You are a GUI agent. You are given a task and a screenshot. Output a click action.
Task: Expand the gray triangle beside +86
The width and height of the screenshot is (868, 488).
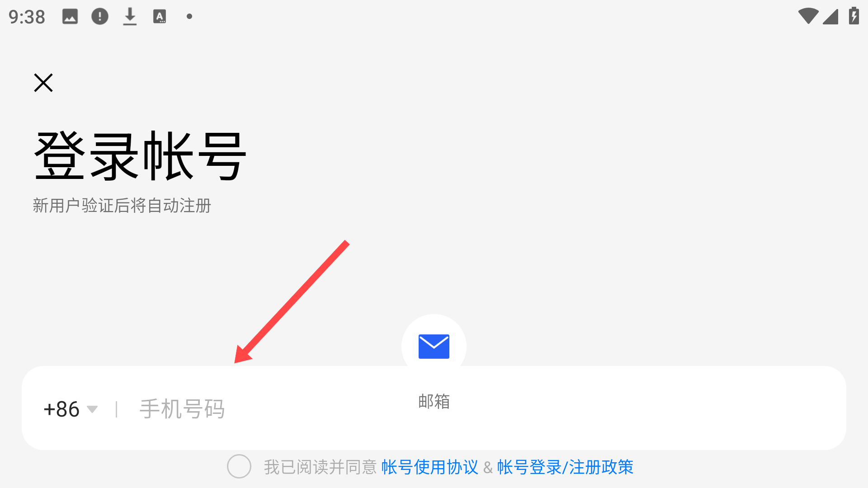[x=92, y=409]
